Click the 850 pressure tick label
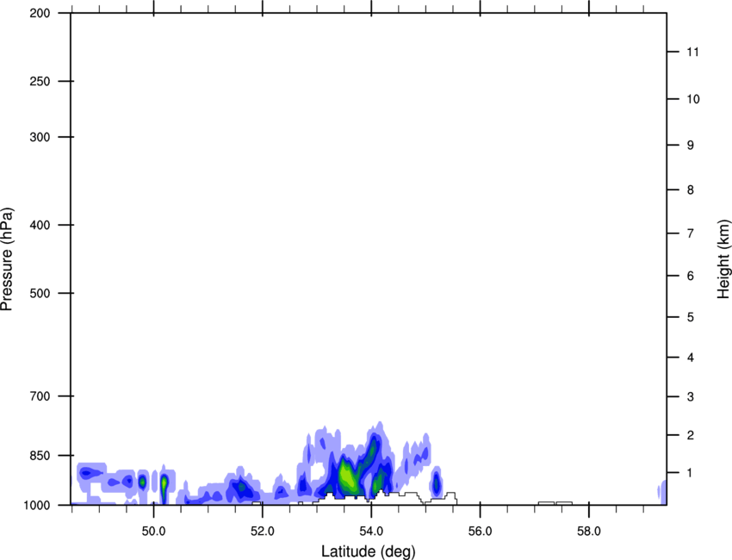732x560 pixels. pos(40,456)
